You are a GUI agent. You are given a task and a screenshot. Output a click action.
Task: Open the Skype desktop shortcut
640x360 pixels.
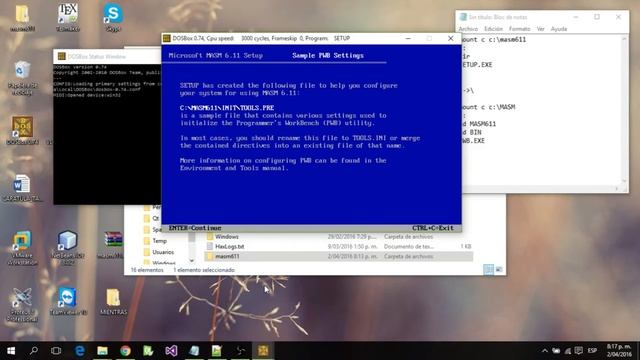113,17
